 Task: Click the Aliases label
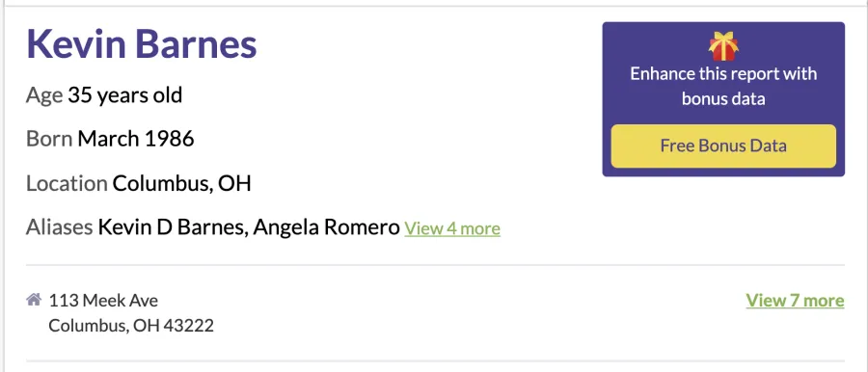(x=59, y=227)
